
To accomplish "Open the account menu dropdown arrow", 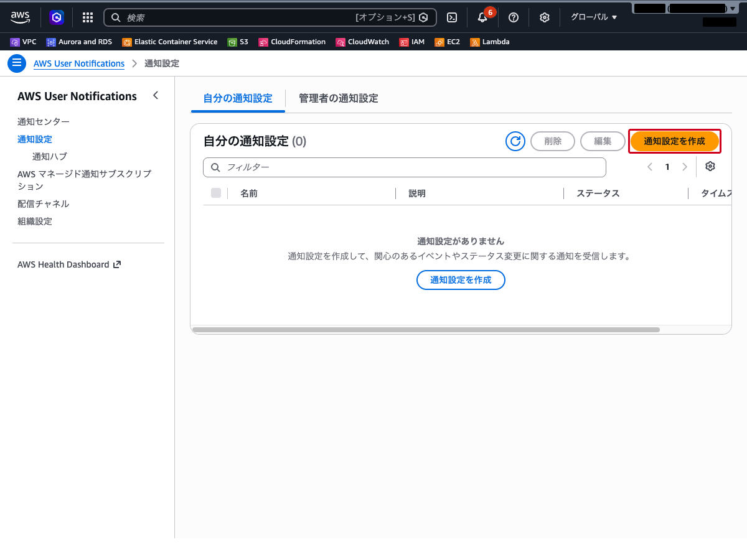I will click(733, 9).
